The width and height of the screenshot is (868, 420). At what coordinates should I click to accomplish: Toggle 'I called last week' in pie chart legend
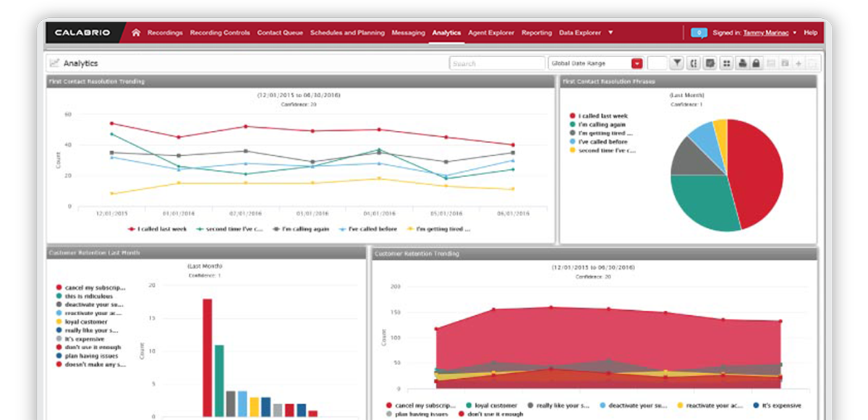(598, 116)
